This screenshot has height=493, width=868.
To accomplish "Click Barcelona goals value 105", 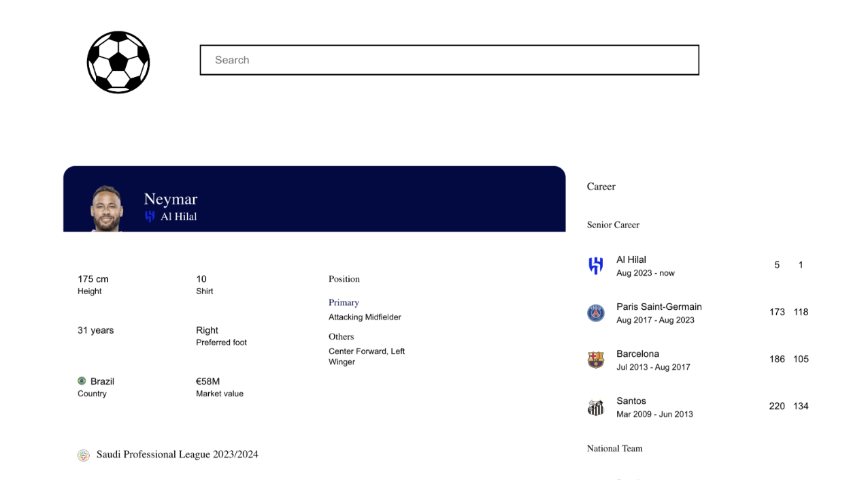I will [801, 359].
